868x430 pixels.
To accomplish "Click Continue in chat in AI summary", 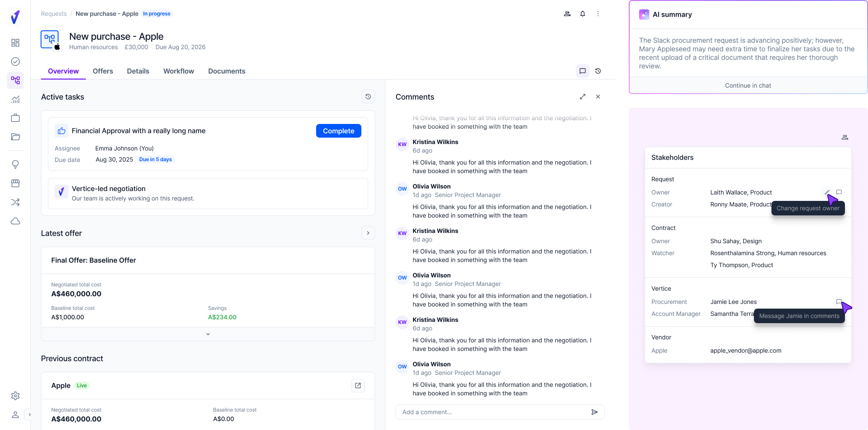I will pyautogui.click(x=748, y=85).
